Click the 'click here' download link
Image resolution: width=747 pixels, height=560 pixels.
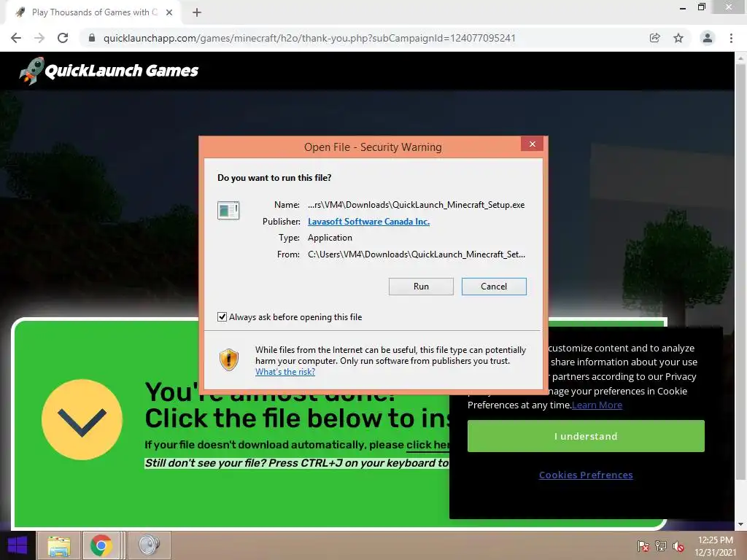[x=427, y=445]
